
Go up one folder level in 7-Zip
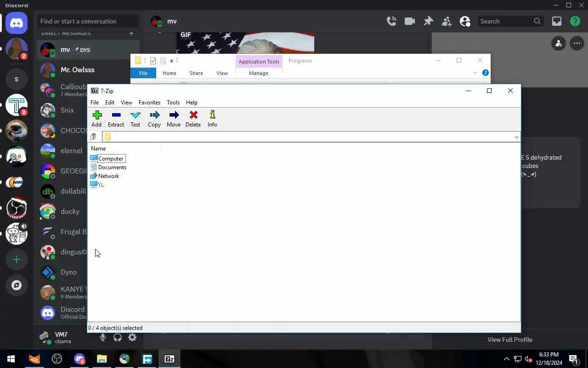(93, 137)
